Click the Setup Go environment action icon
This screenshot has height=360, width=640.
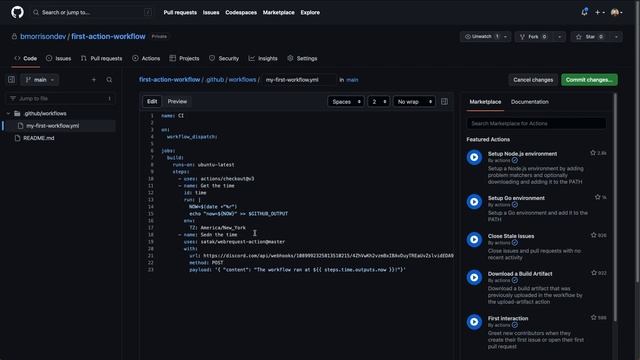[x=474, y=202]
